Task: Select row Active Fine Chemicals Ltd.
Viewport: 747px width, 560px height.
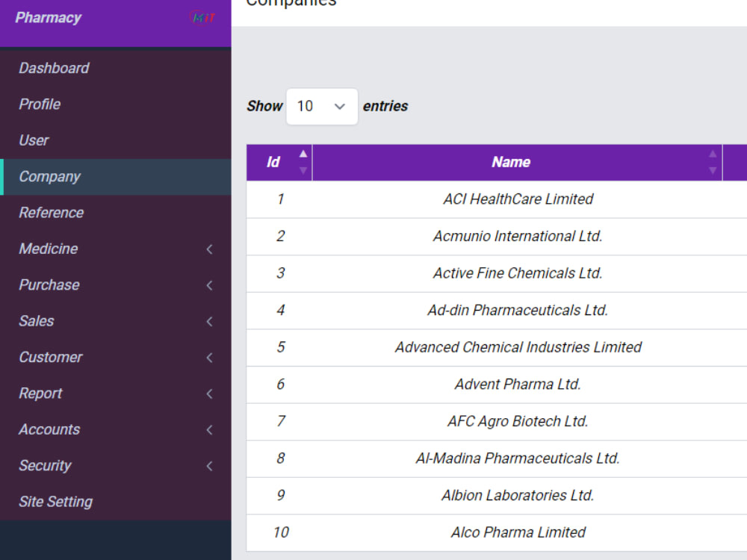Action: point(497,273)
